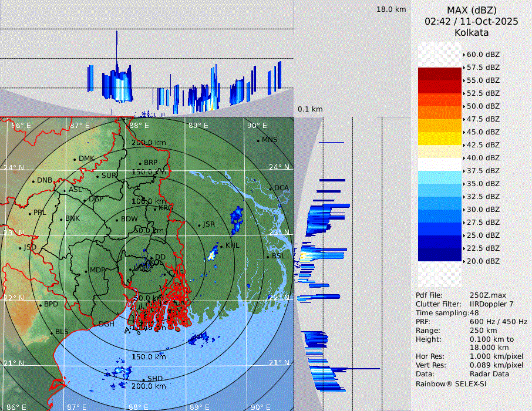Click the JSR station dot
The width and height of the screenshot is (532, 411).
[199, 225]
